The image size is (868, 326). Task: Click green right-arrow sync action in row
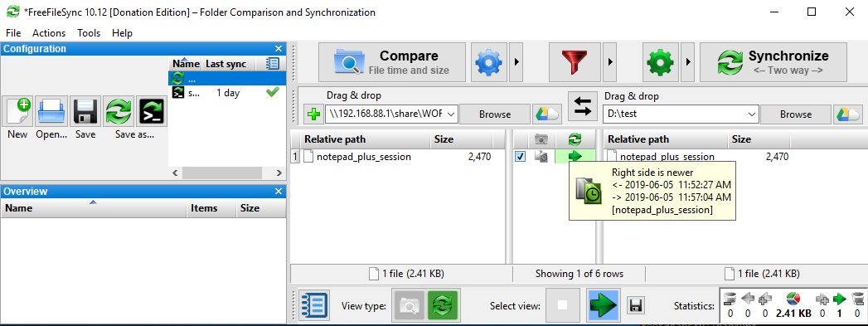575,156
